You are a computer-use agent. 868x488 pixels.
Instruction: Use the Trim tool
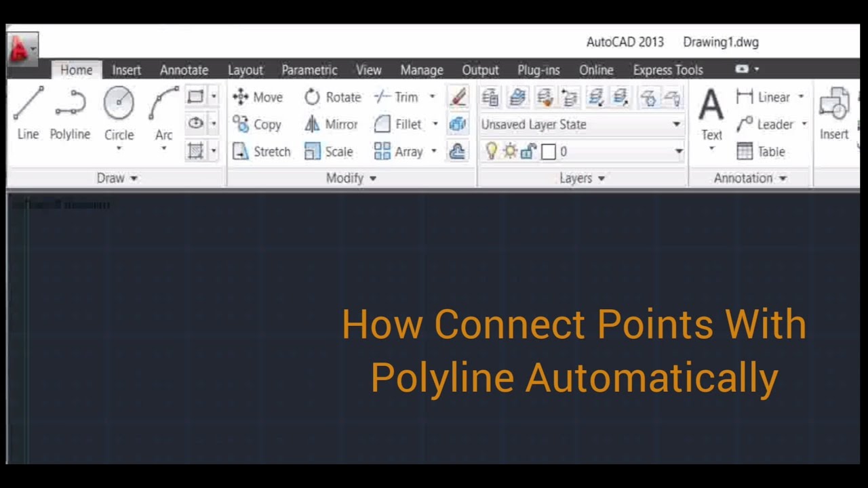(x=397, y=97)
